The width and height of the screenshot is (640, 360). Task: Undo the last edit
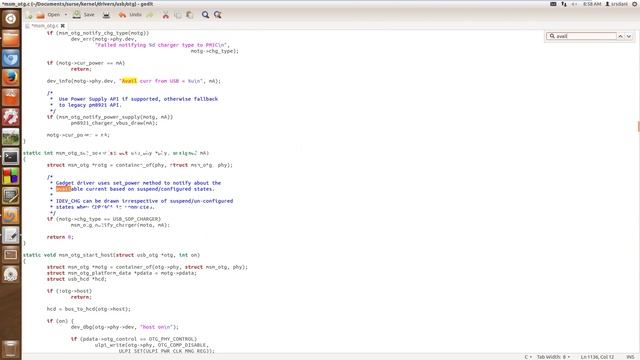coord(129,15)
